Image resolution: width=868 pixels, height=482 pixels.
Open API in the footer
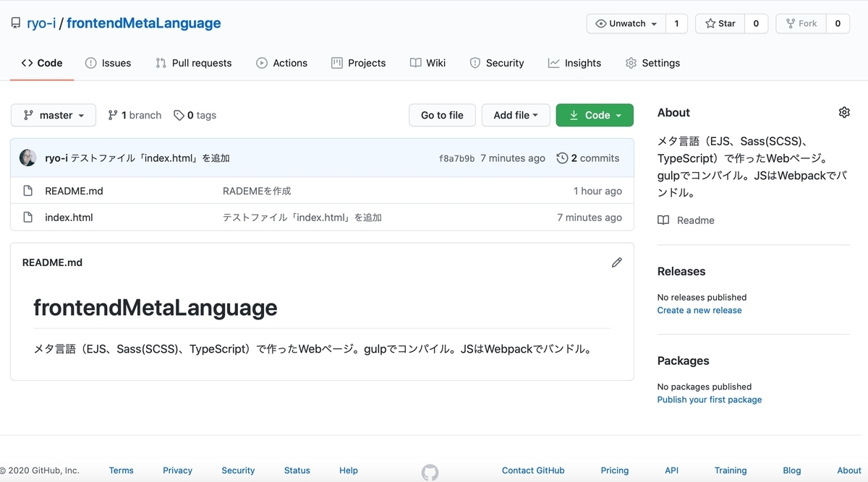[671, 470]
